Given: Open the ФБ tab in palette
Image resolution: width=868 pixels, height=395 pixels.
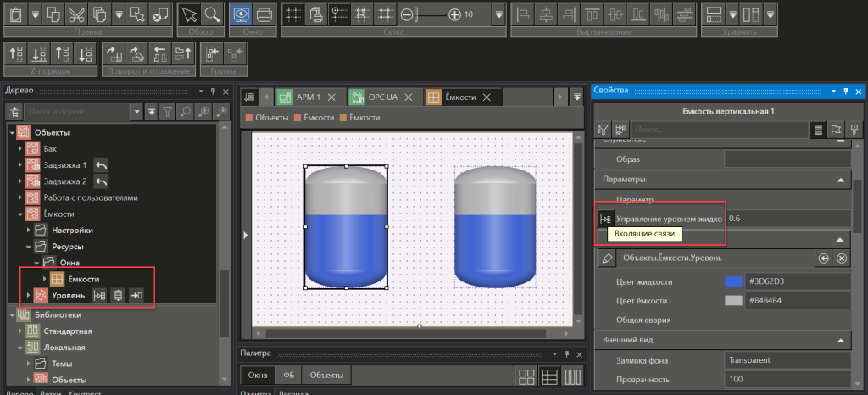Looking at the screenshot, I should pos(288,375).
